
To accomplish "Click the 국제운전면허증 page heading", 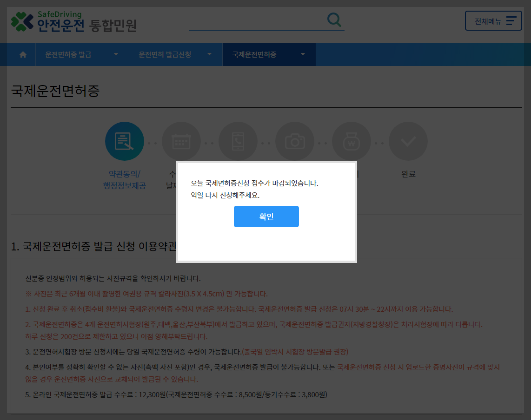I will coord(55,91).
